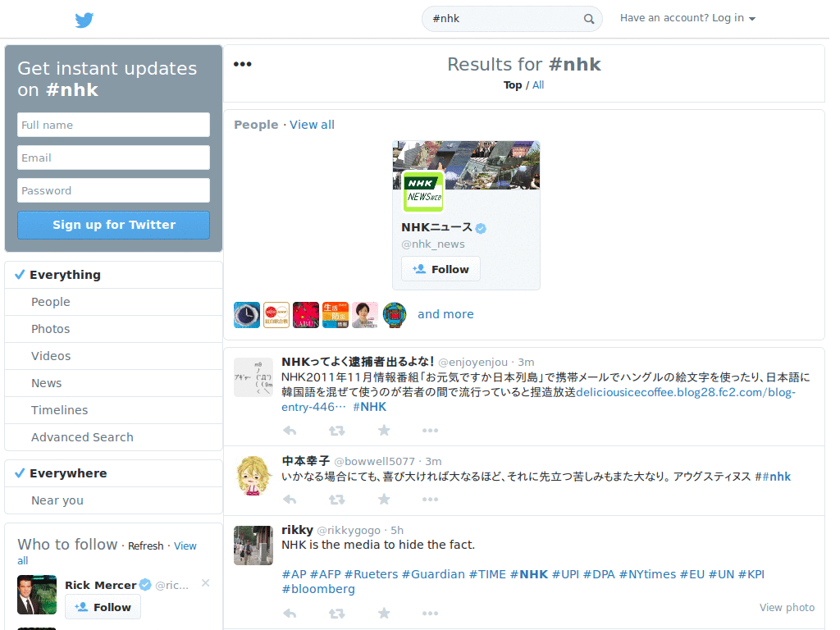840x630 pixels.
Task: Switch to the Top results tab
Action: tap(513, 85)
